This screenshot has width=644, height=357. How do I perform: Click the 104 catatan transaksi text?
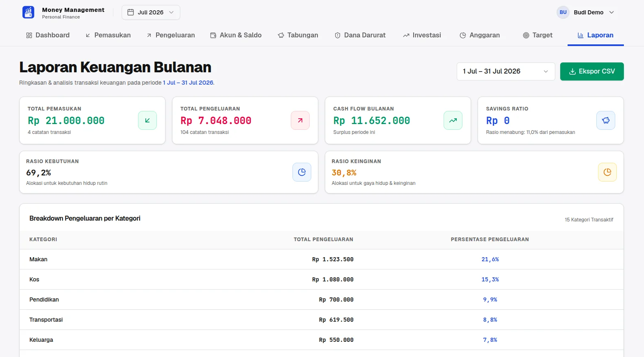[x=205, y=132]
